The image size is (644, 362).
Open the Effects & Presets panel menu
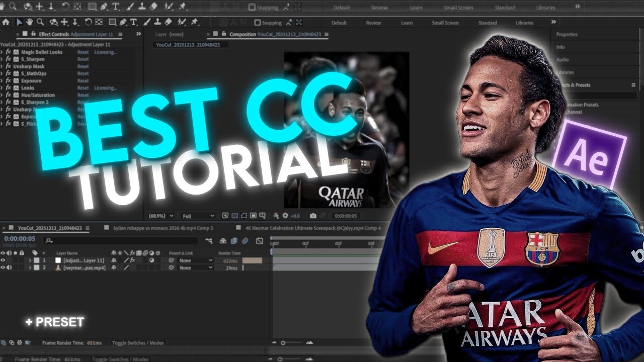pyautogui.click(x=633, y=85)
